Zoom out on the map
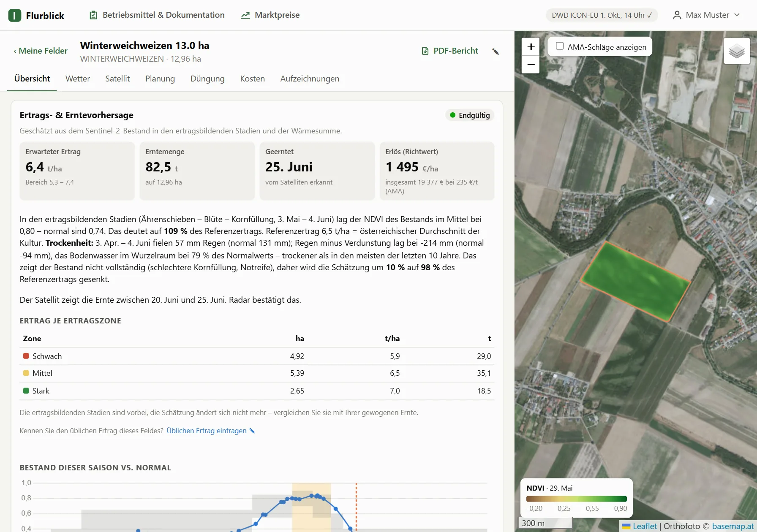Image resolution: width=757 pixels, height=532 pixels. [x=531, y=65]
